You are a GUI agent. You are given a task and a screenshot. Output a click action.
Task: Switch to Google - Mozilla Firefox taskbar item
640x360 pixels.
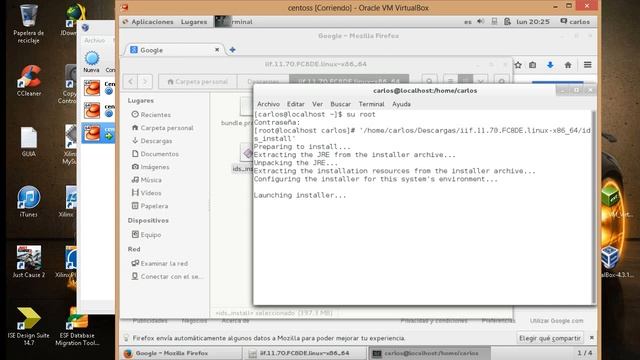coord(182,353)
